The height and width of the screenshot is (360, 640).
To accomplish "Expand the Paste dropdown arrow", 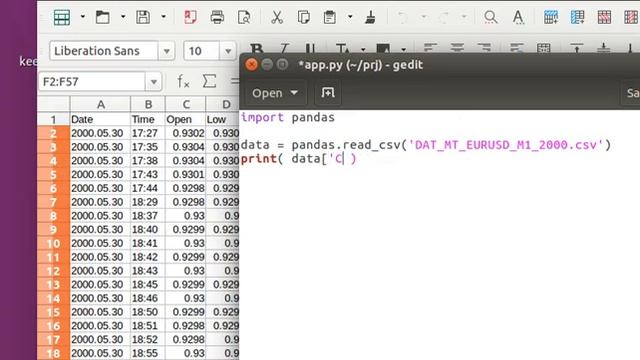I will pos(350,17).
